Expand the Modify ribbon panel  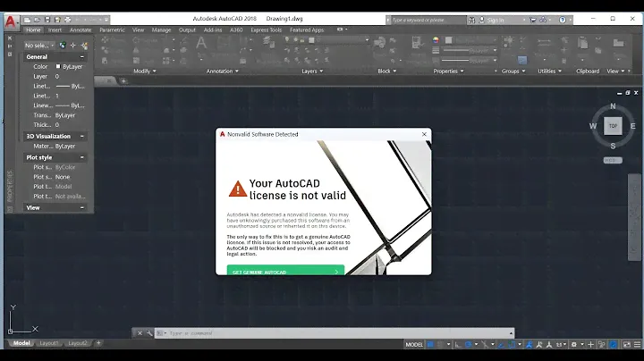pos(143,71)
